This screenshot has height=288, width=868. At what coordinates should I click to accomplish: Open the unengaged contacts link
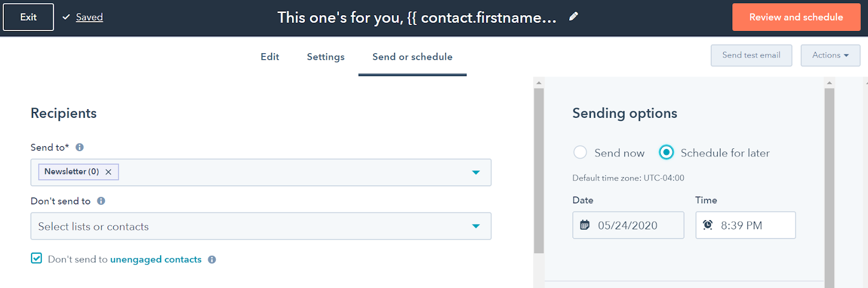[156, 260]
